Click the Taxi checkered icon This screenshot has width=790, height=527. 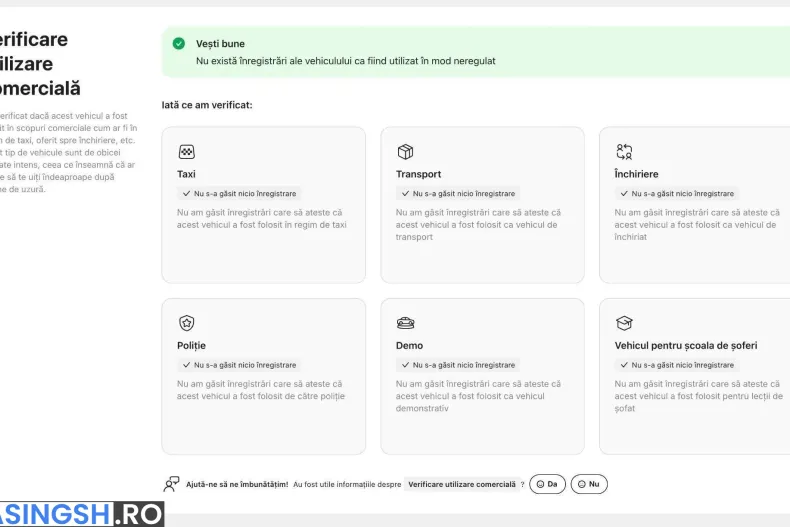(186, 152)
